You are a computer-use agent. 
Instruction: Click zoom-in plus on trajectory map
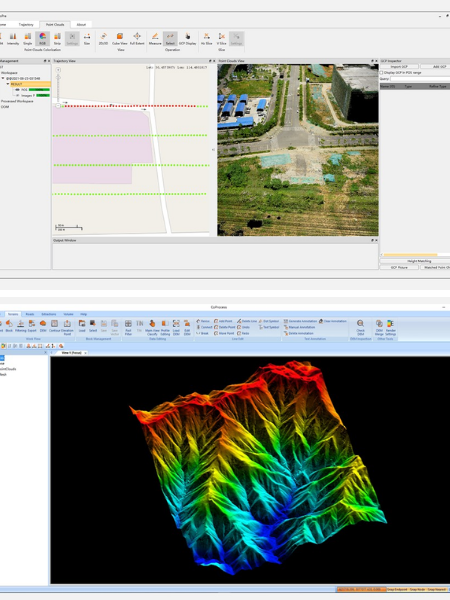[58, 70]
